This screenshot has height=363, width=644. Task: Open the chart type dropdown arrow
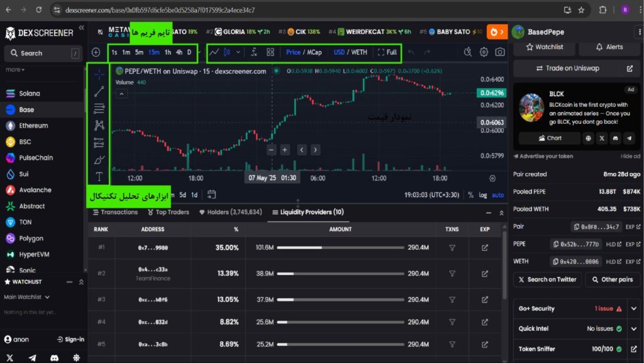238,52
